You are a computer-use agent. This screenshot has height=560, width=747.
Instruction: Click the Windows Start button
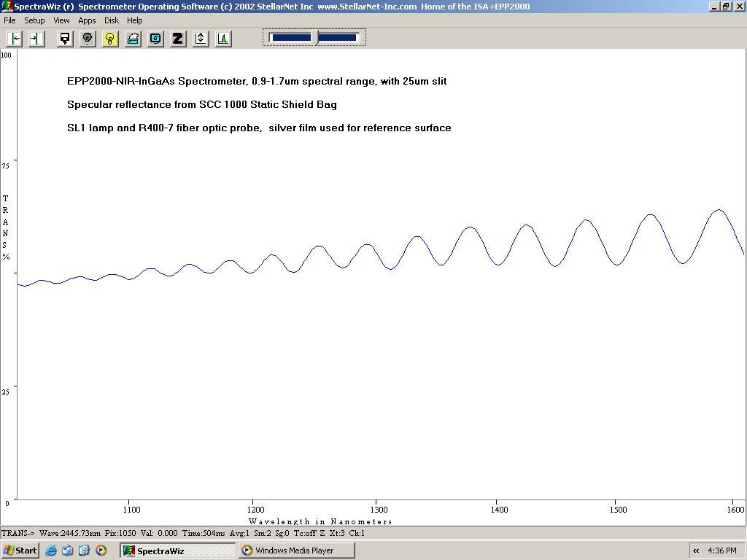pos(20,551)
